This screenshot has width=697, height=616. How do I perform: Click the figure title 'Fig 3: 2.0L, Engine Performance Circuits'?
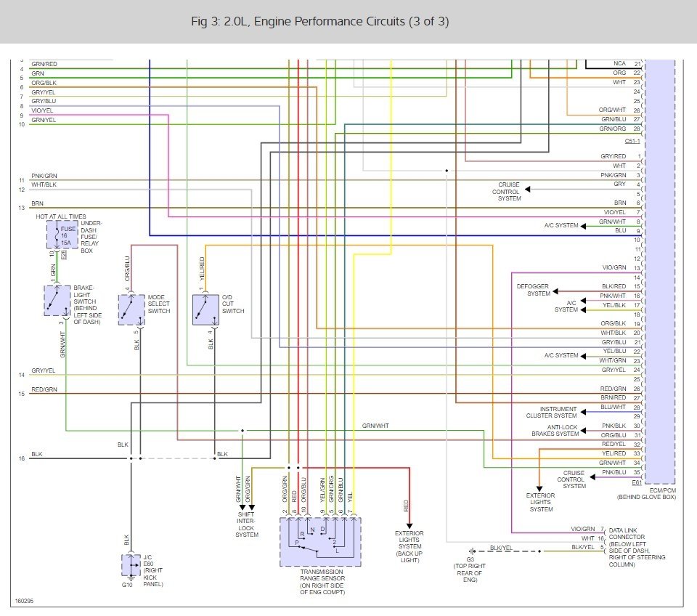[x=319, y=21]
